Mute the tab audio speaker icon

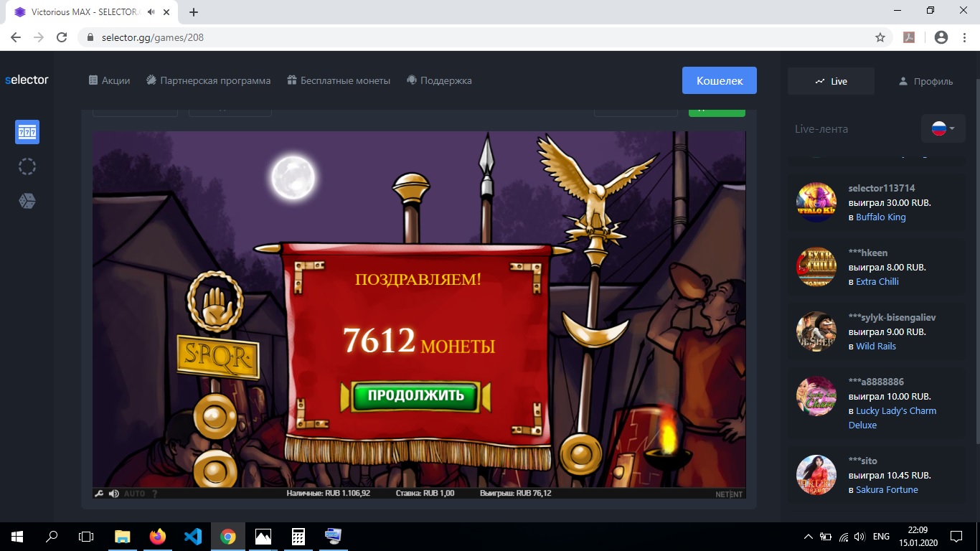151,11
